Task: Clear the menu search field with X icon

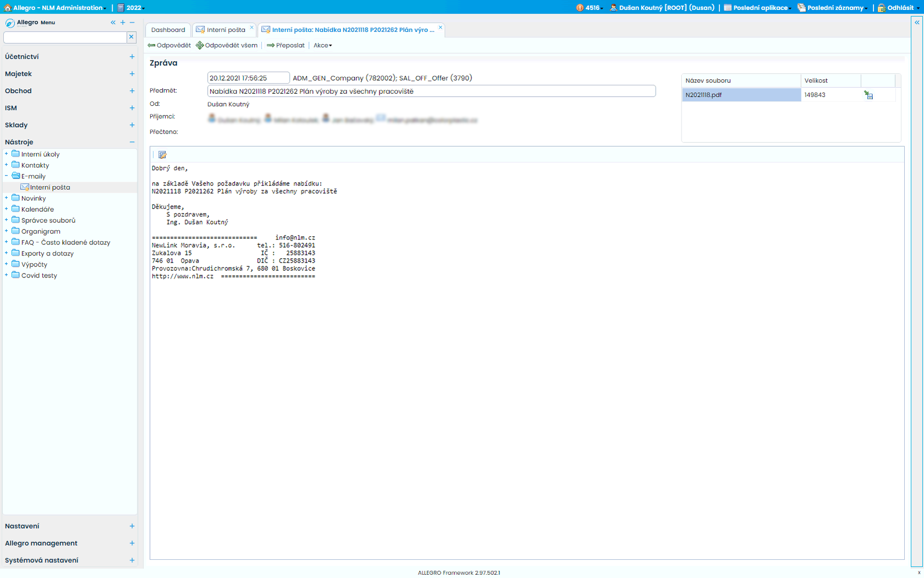Action: coord(131,37)
